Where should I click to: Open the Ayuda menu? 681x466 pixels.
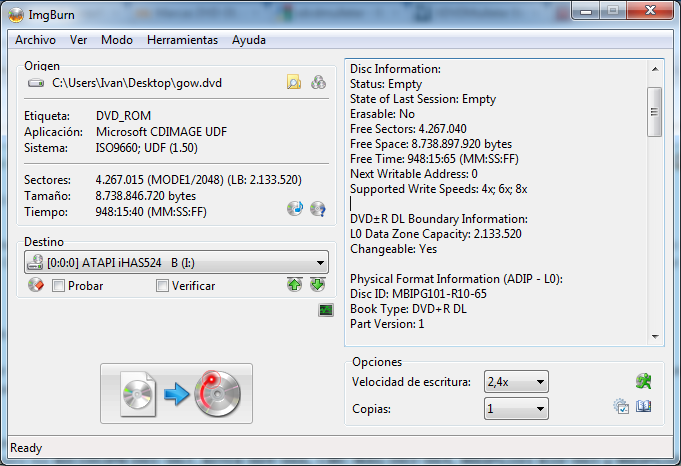click(249, 40)
